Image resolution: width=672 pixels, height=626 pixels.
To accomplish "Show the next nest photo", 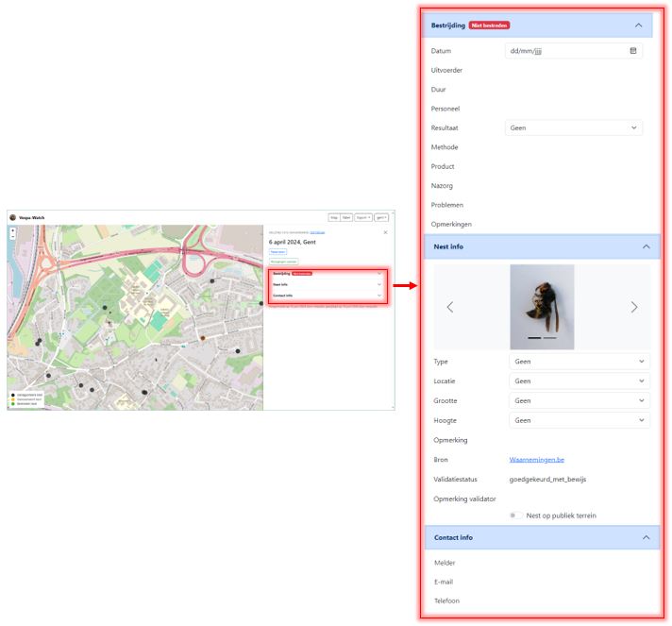I will 633,307.
